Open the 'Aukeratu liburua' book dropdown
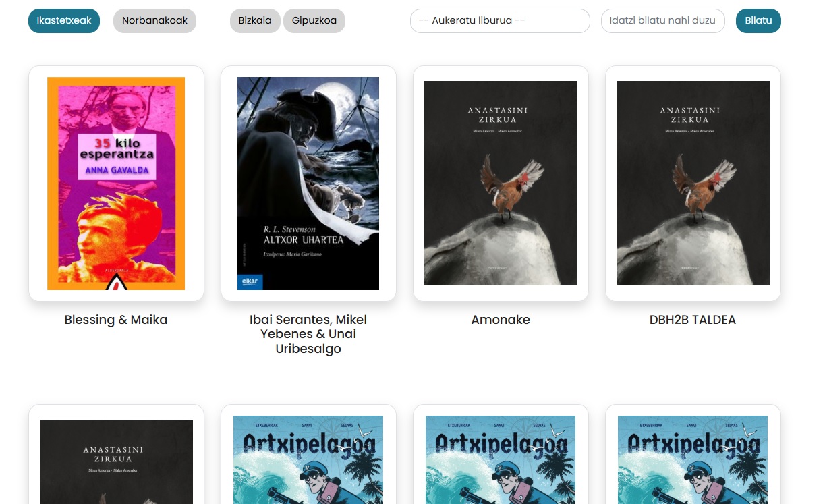This screenshot has height=504, width=825. click(500, 20)
